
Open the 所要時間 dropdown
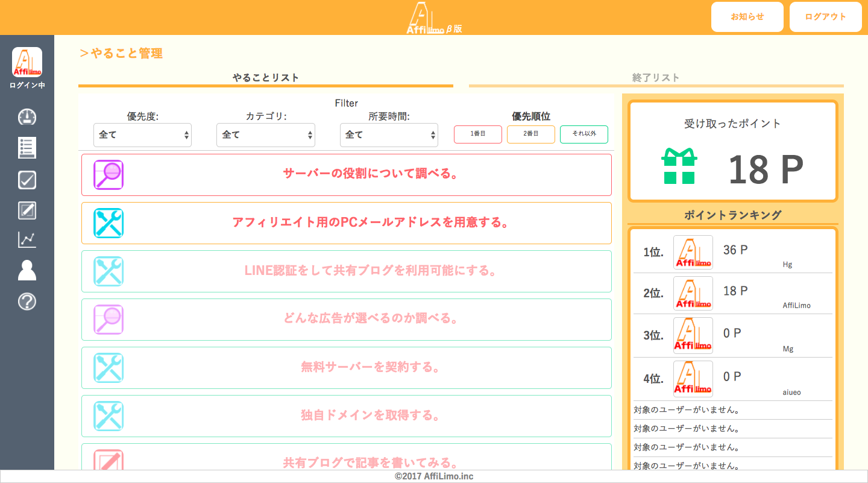(x=389, y=135)
